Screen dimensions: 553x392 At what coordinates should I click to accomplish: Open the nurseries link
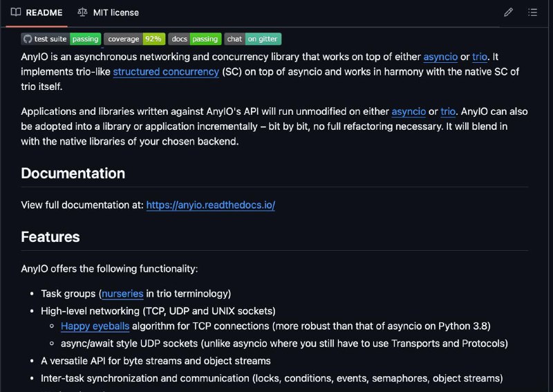click(x=122, y=294)
